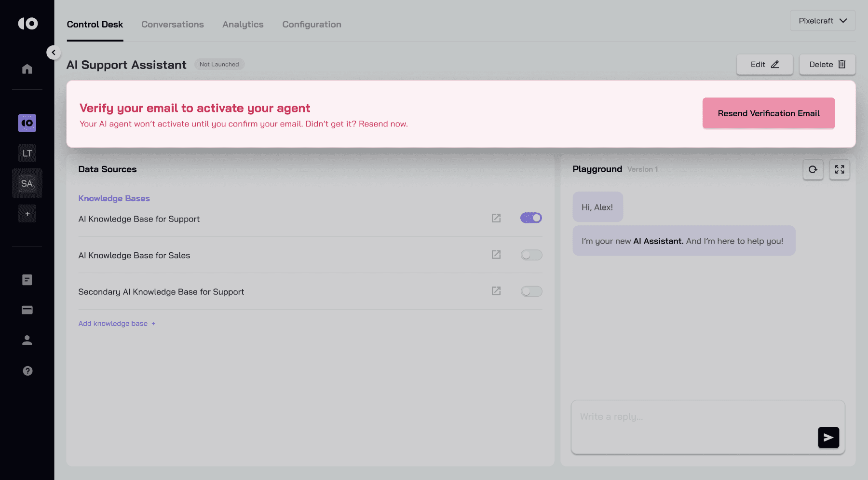Viewport: 868px width, 480px height.
Task: Open the Home section in the sidebar
Action: point(27,69)
